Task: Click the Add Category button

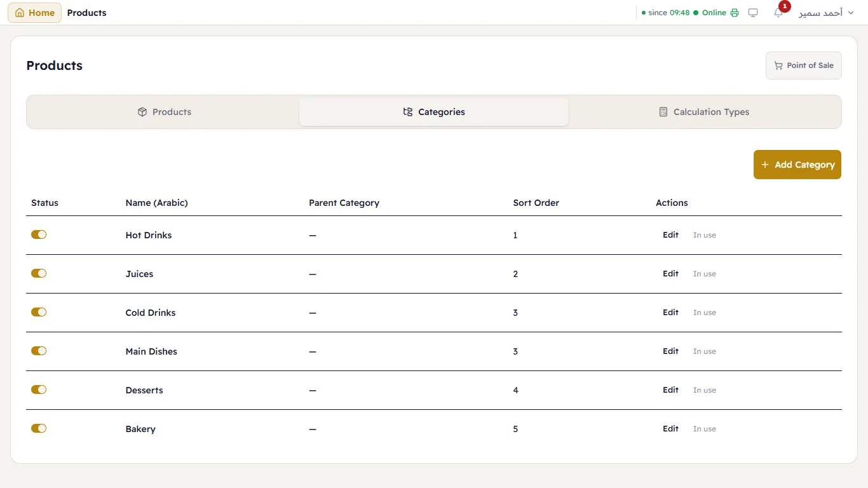Action: [x=797, y=165]
